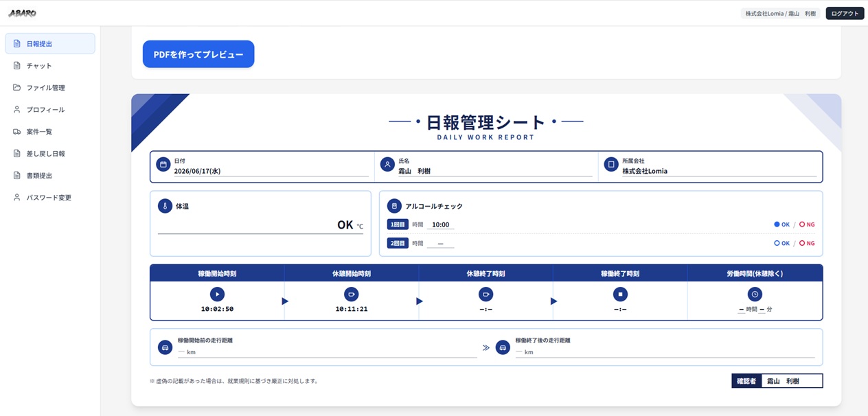The width and height of the screenshot is (868, 416).
Task: Open パスワード変更 link in sidebar
Action: (50, 197)
